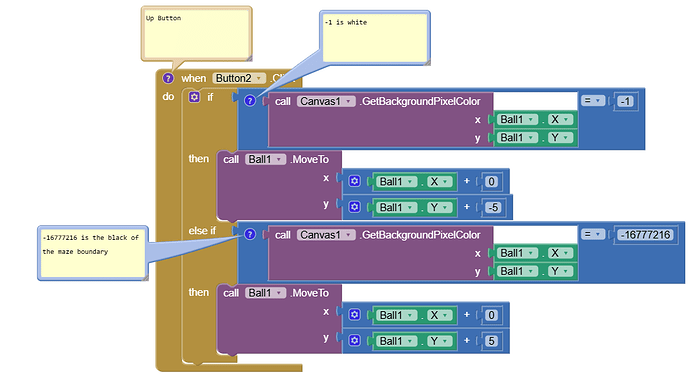Click the resize corner of maze boundary comment
Viewport: 690px width, 379px height.
(145, 277)
